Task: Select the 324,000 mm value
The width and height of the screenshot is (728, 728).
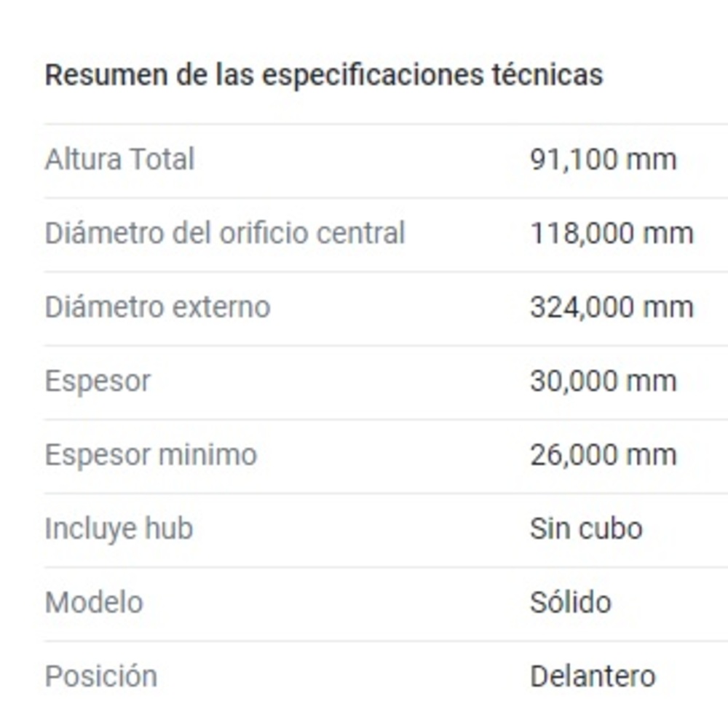Action: pos(611,307)
